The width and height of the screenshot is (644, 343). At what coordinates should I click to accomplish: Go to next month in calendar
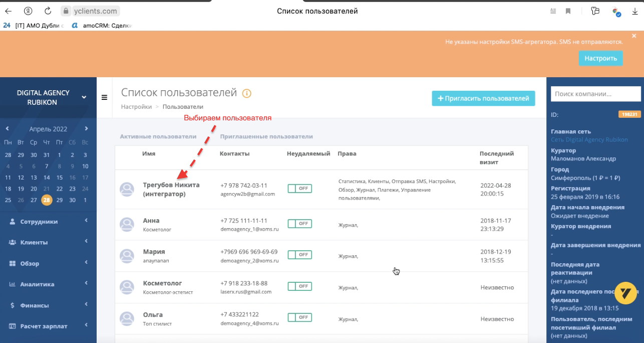click(x=87, y=129)
